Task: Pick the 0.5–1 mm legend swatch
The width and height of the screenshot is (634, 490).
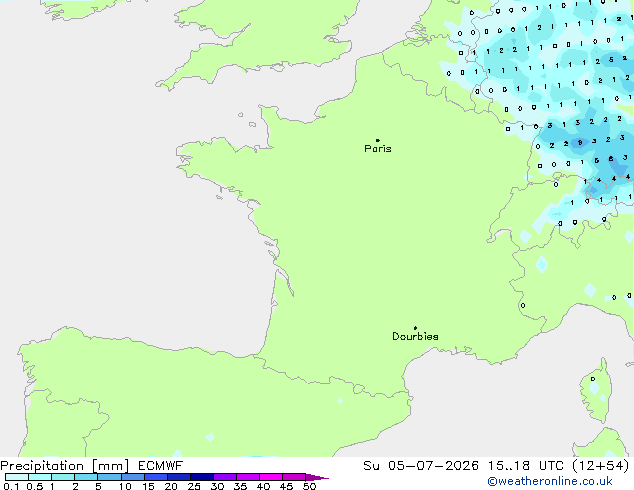Action: tap(40, 477)
